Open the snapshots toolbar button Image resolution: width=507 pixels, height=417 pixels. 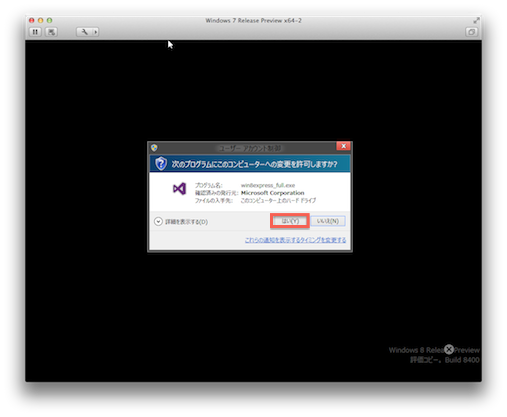51,32
